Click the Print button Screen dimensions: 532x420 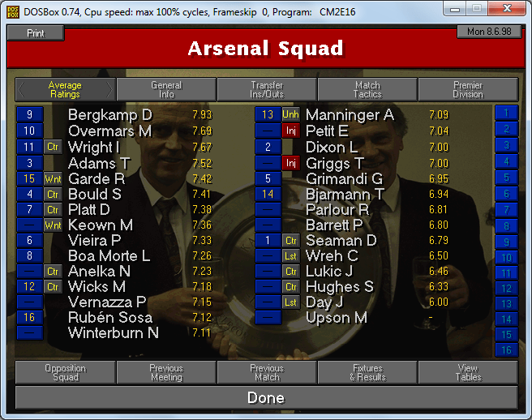[36, 33]
